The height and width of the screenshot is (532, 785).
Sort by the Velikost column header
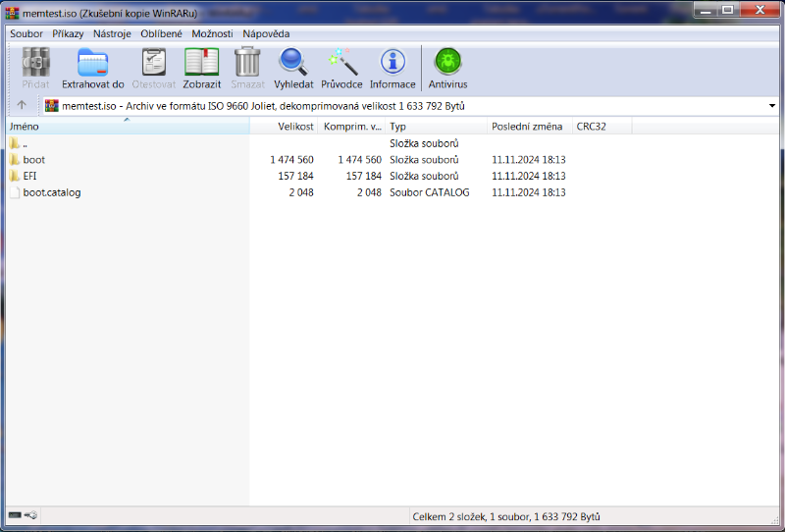pyautogui.click(x=295, y=127)
